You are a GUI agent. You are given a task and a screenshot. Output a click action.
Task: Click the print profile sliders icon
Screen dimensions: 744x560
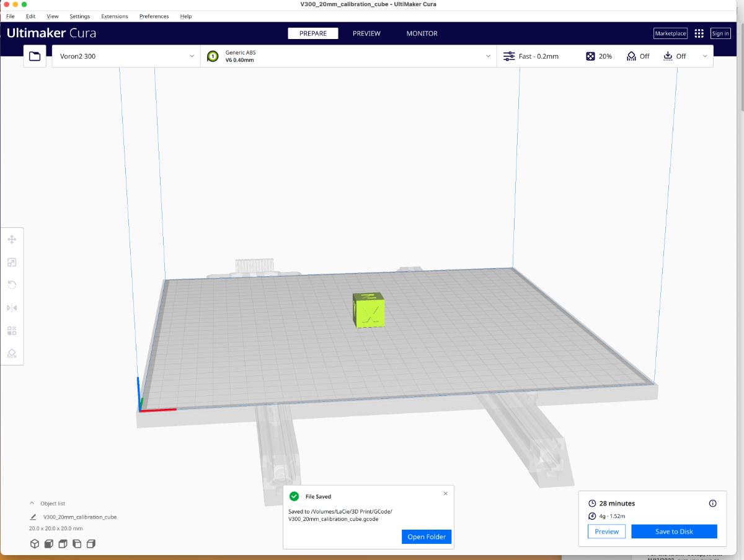pos(509,56)
